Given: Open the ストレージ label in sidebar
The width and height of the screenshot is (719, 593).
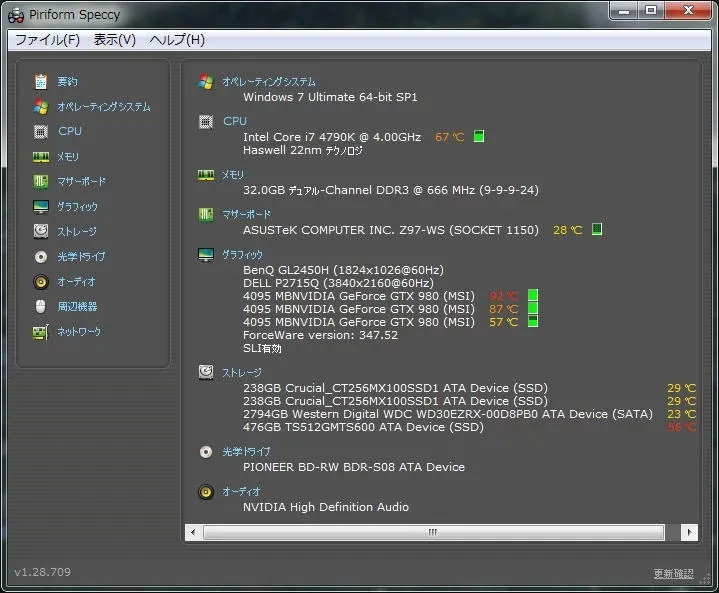Looking at the screenshot, I should tap(77, 231).
